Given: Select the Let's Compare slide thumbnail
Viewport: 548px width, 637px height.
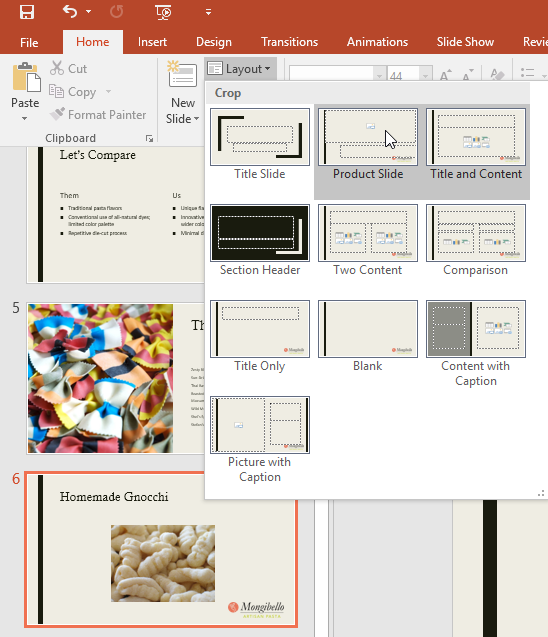Looking at the screenshot, I should (x=115, y=214).
